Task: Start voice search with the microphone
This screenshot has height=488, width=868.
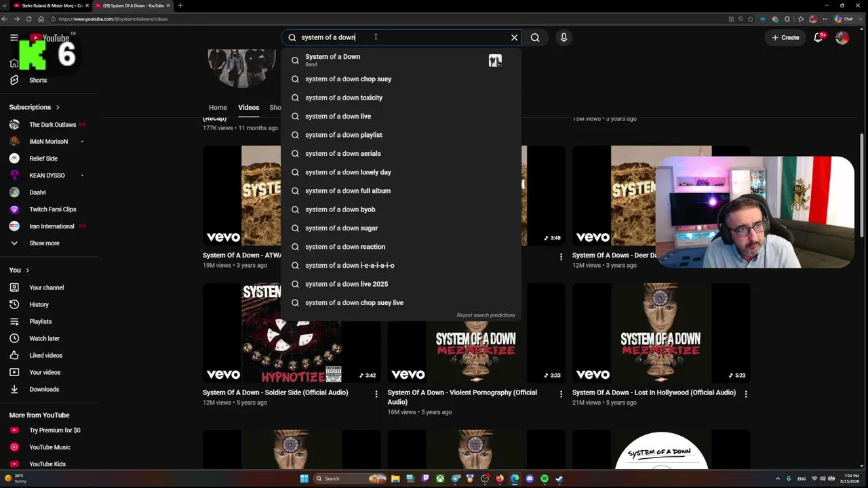Action: [x=564, y=37]
